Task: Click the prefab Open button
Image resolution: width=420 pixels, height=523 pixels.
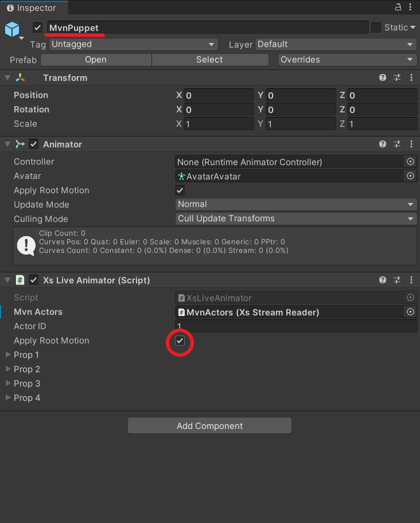Action: [96, 60]
